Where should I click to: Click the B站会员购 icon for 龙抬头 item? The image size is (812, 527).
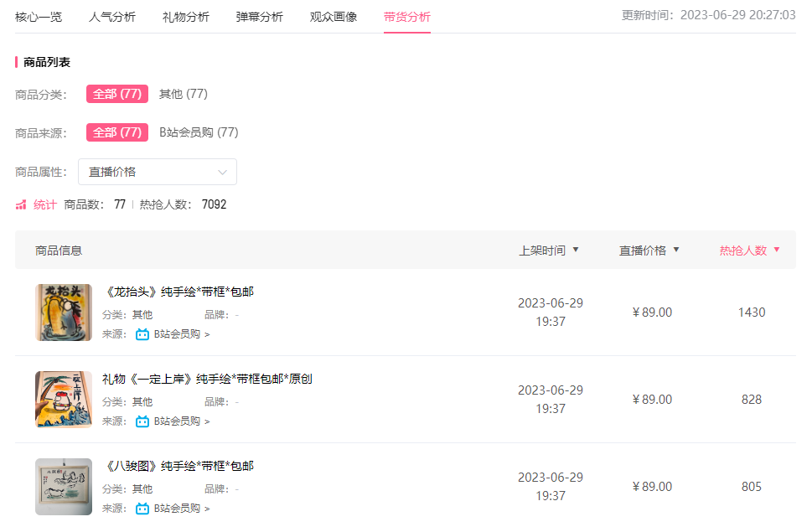142,334
